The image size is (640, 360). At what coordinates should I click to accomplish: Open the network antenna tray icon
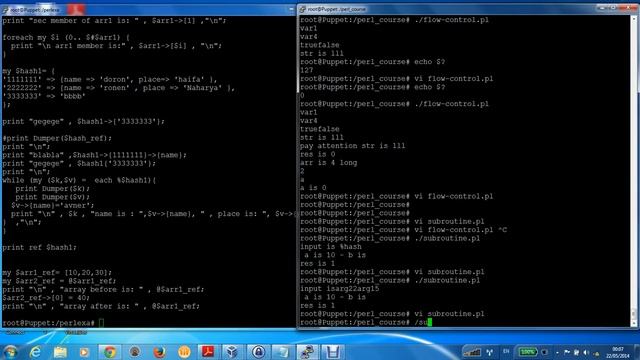tap(489, 352)
